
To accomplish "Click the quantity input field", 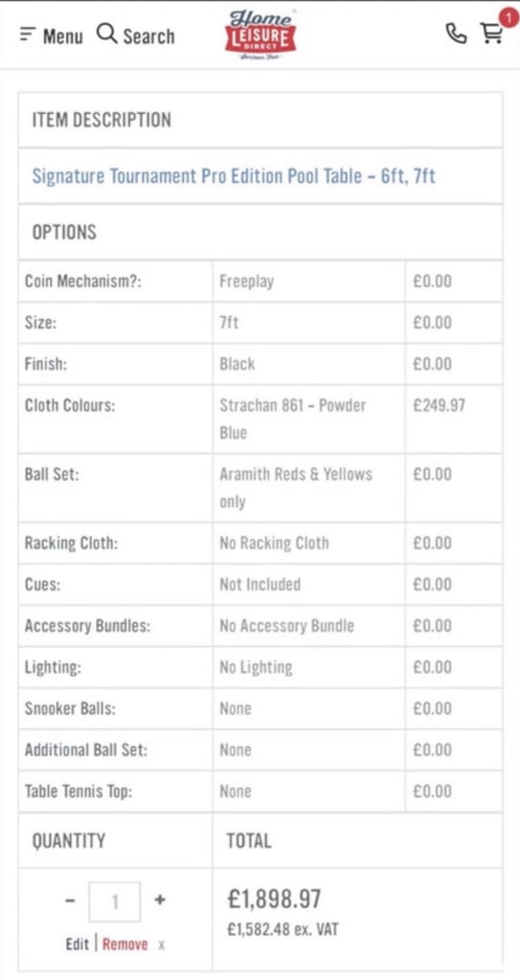I will (x=115, y=902).
